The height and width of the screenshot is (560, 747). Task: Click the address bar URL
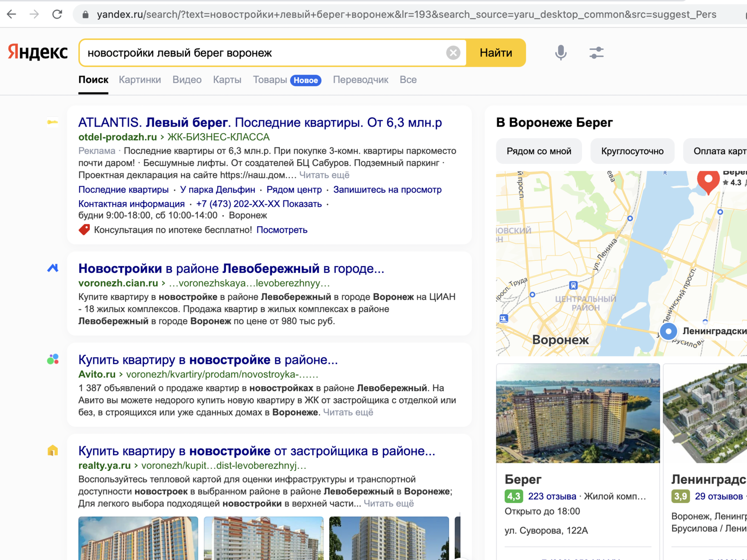click(x=406, y=15)
